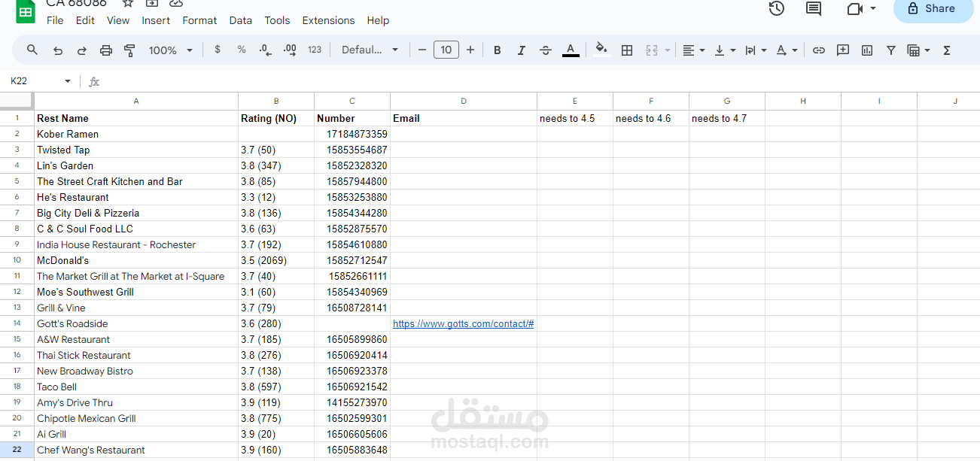This screenshot has width=980, height=461.
Task: Open the Edit menu
Action: (x=85, y=20)
